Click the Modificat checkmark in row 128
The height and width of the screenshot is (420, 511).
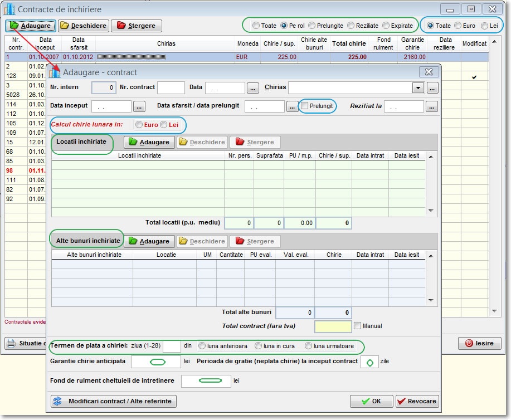tap(474, 77)
